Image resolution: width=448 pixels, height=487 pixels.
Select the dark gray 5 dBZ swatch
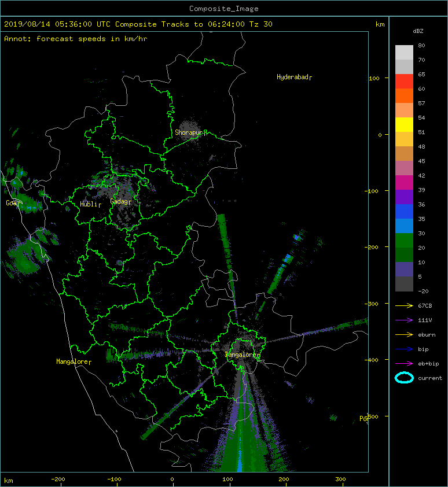pyautogui.click(x=404, y=283)
